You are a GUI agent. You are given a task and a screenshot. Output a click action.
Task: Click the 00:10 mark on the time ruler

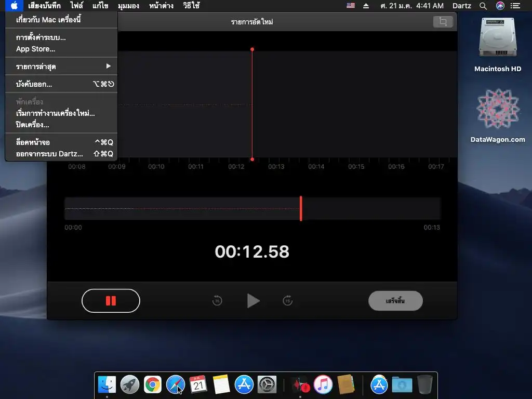(156, 167)
